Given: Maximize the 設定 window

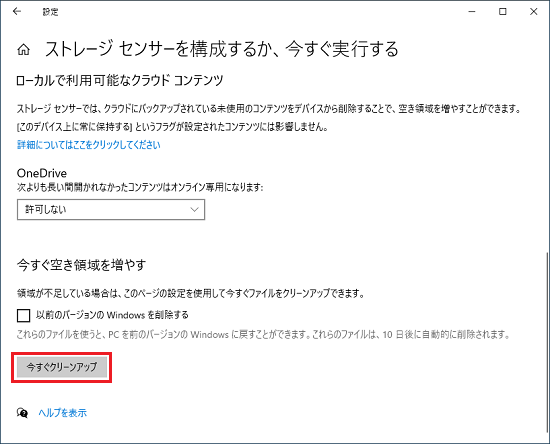Looking at the screenshot, I should pos(503,12).
